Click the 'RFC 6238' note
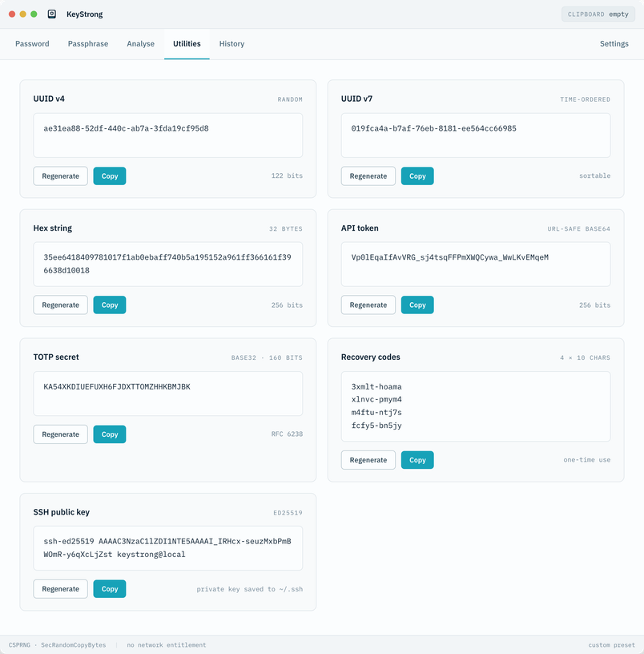 pyautogui.click(x=287, y=434)
